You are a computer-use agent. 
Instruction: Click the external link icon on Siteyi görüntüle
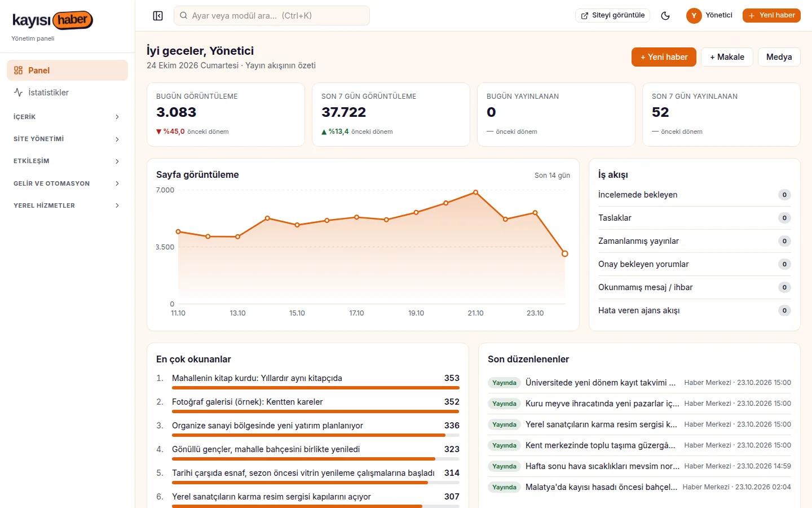(585, 16)
